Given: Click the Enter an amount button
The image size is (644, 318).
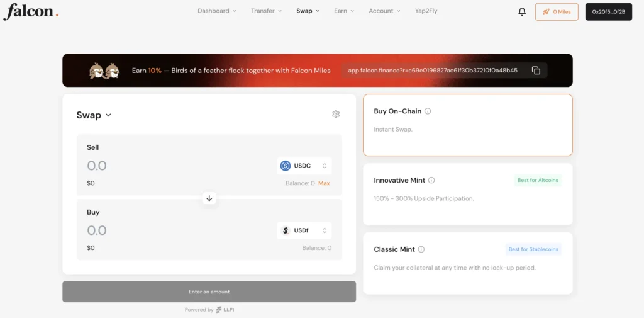Looking at the screenshot, I should click(209, 292).
